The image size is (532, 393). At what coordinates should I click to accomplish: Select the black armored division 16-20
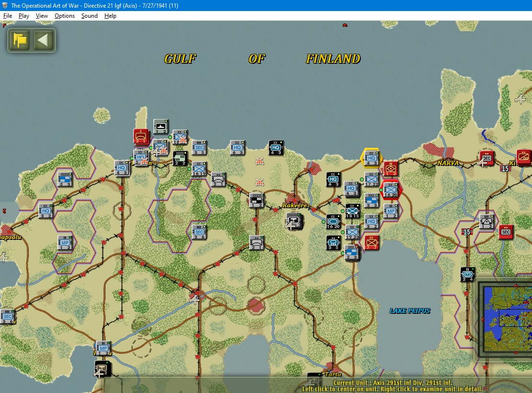click(334, 222)
